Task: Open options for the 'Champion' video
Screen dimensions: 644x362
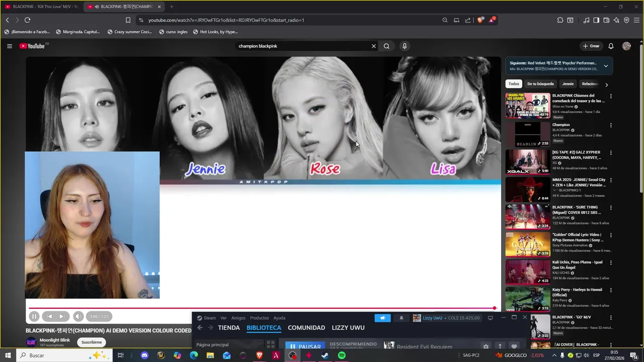Action: click(611, 125)
